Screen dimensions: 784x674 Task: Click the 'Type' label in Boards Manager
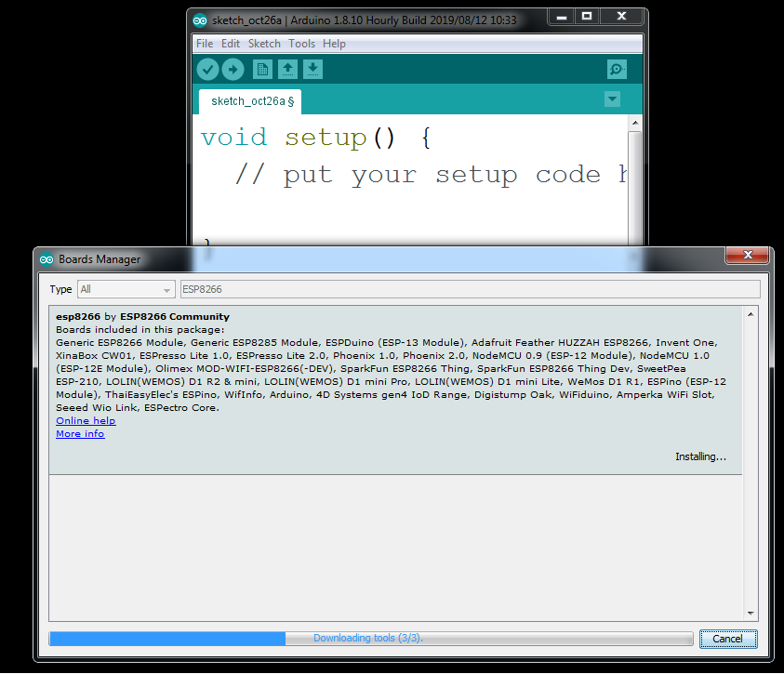[x=60, y=289]
